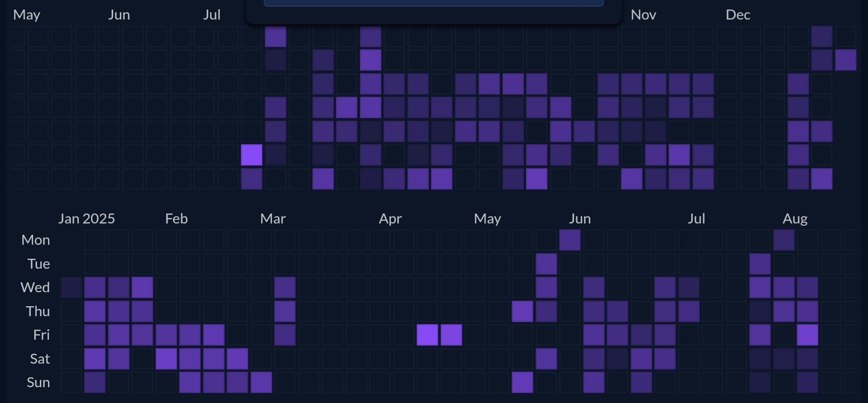Select the Wednesday cell in March 2025
The height and width of the screenshot is (403, 868).
285,288
